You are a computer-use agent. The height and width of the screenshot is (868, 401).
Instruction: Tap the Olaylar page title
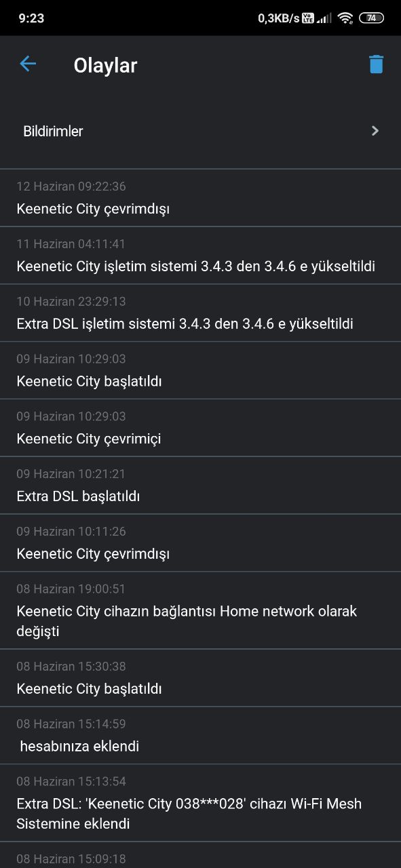point(105,65)
